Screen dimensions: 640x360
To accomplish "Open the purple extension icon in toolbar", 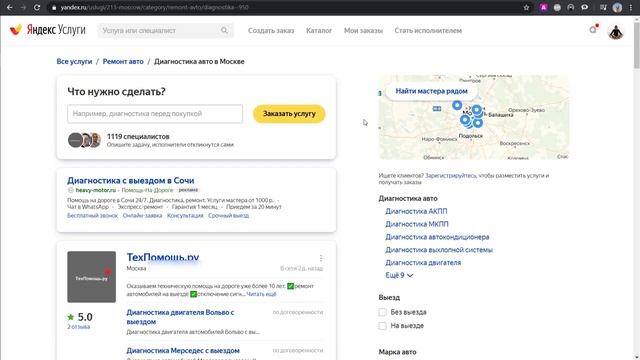I will click(543, 7).
